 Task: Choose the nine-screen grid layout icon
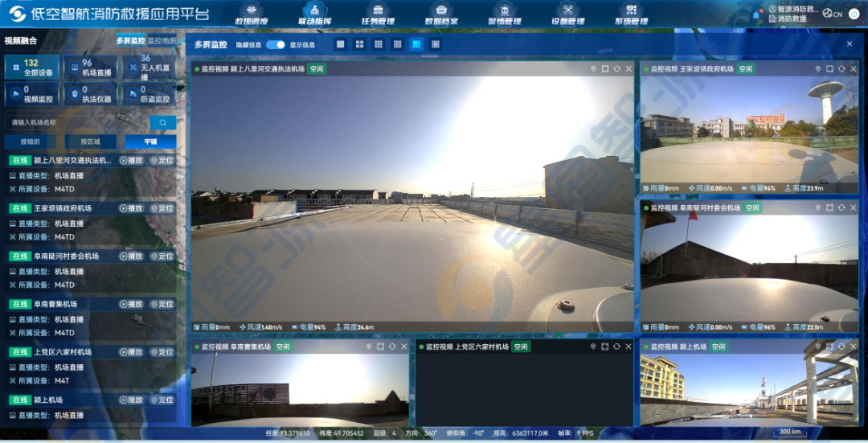click(x=379, y=44)
